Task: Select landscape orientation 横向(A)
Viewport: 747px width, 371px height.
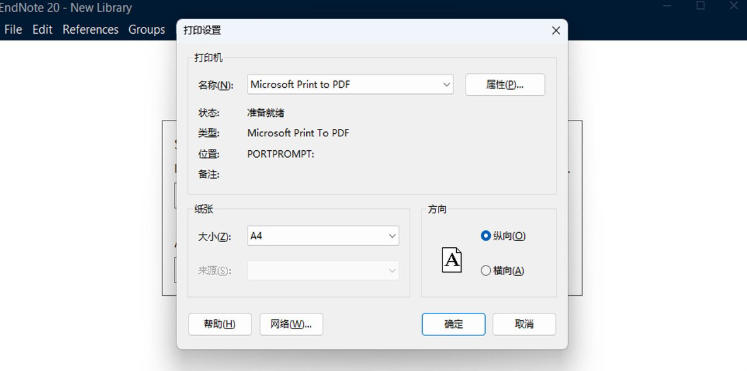Action: click(503, 271)
